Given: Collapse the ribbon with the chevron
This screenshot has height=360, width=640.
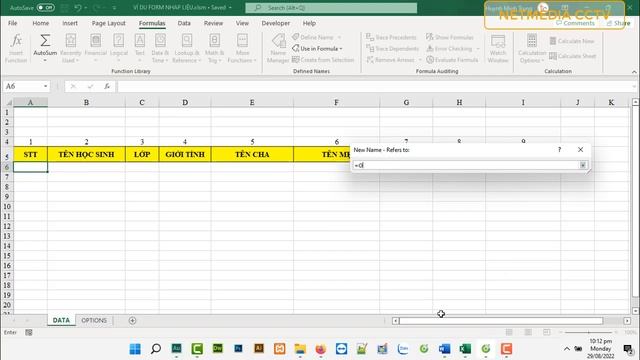Looking at the screenshot, I should click(x=634, y=72).
